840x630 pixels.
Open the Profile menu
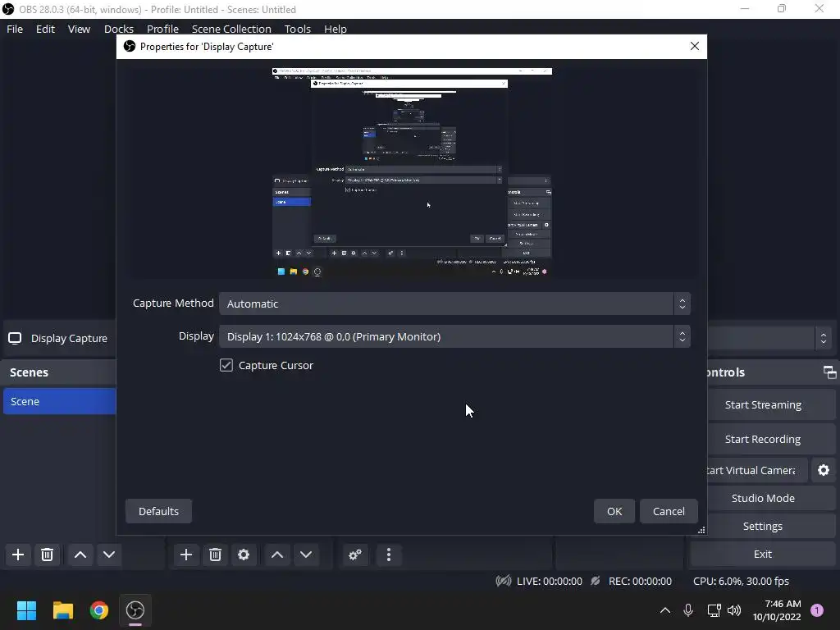click(163, 29)
